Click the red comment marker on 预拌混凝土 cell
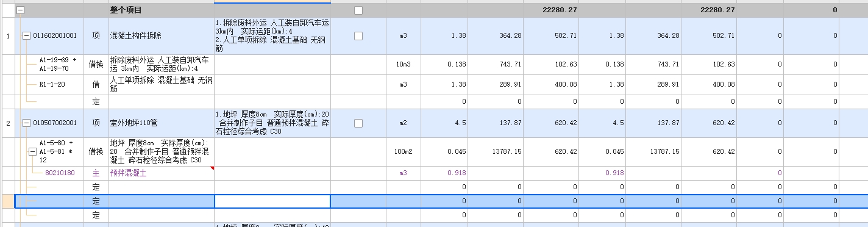Screen dimensions: 868x227 (212, 168)
